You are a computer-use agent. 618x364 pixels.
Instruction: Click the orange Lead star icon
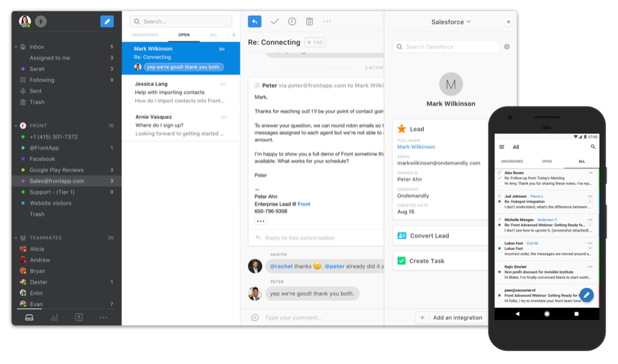pyautogui.click(x=401, y=129)
